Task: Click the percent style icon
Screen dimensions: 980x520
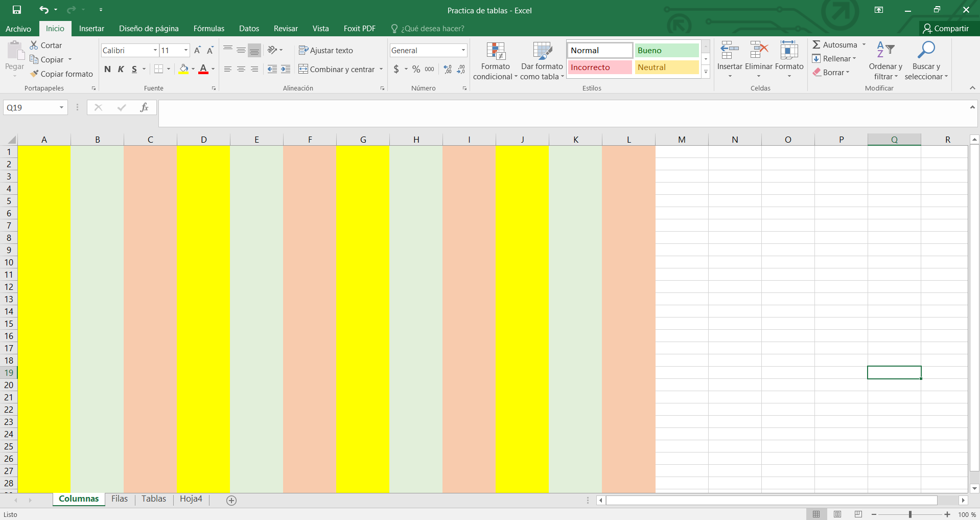Action: click(416, 69)
